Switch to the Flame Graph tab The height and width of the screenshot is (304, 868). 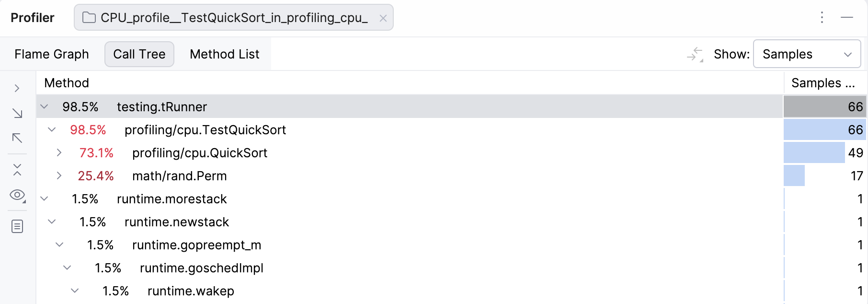point(51,54)
